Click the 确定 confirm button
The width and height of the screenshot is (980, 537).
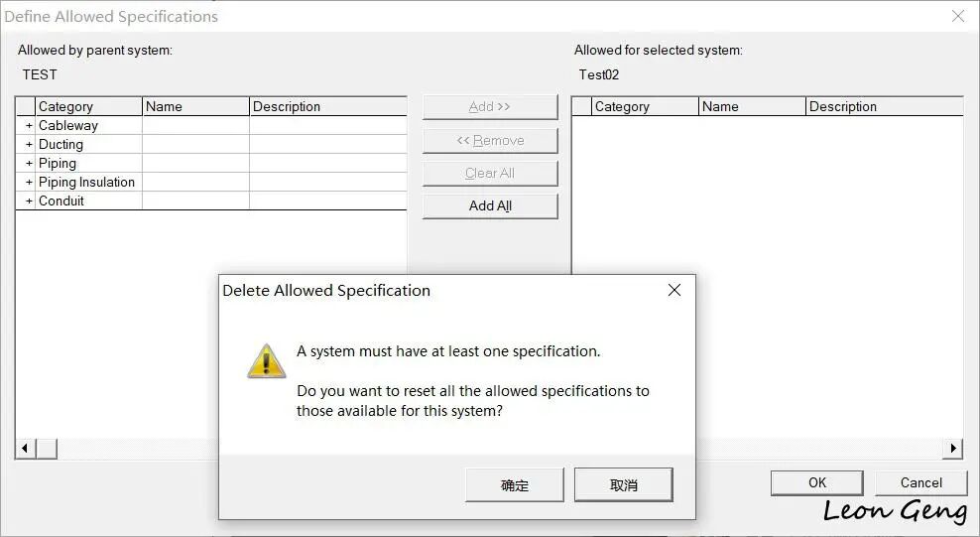[515, 485]
